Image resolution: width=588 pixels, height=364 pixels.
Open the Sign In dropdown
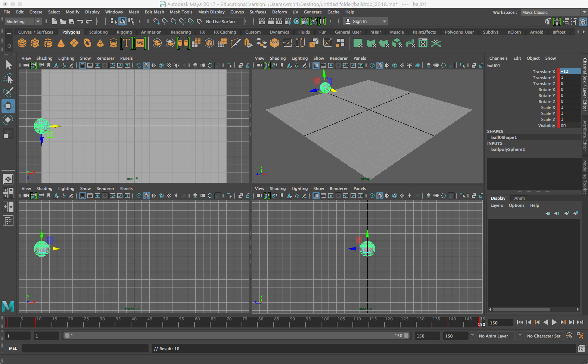[365, 22]
